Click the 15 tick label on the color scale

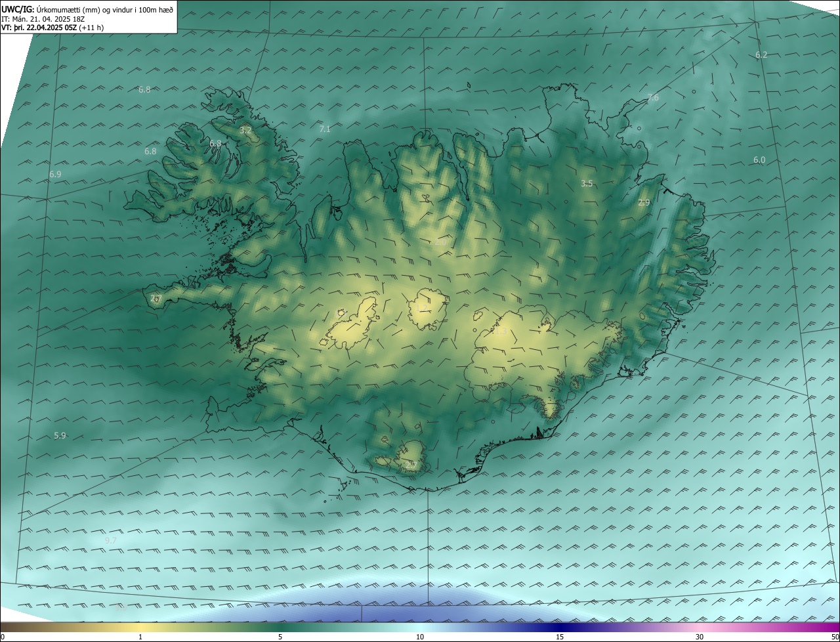pos(560,637)
